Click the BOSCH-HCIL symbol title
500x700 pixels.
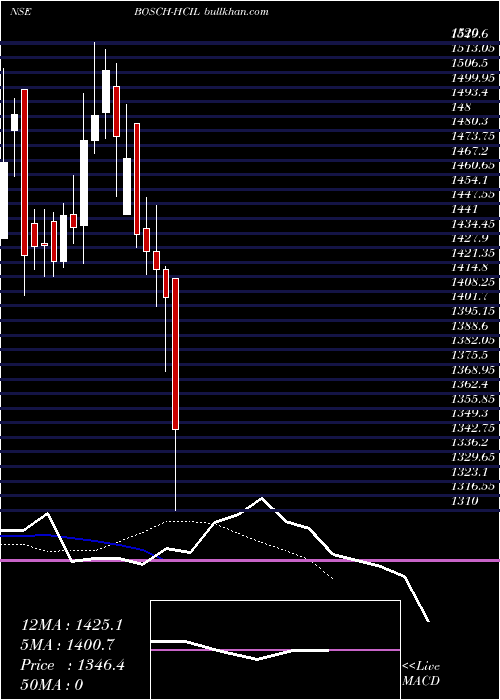point(167,12)
